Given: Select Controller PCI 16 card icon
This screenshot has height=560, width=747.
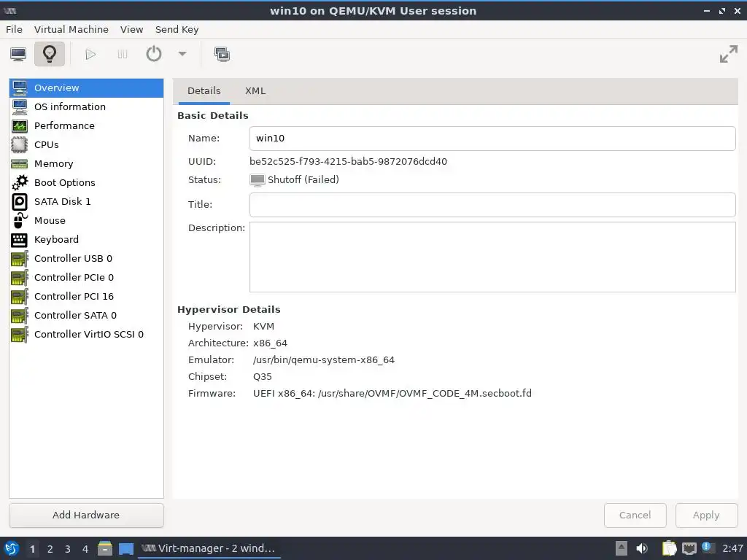Looking at the screenshot, I should pyautogui.click(x=20, y=297).
